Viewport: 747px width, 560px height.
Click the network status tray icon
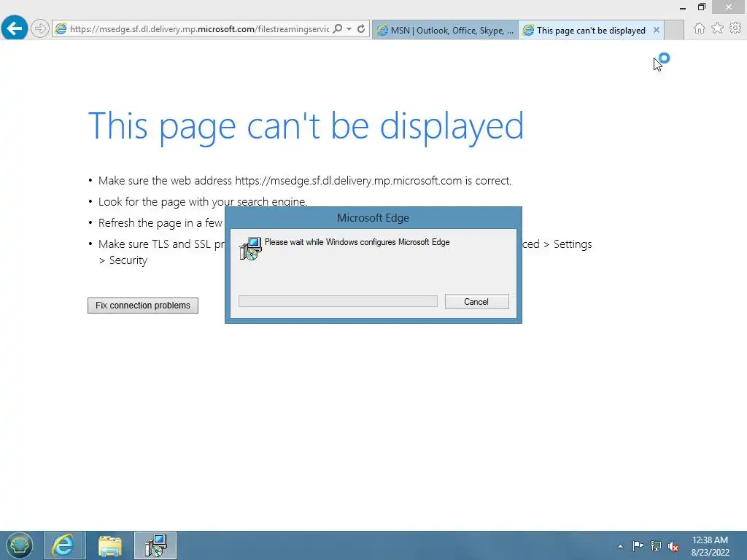tap(656, 545)
